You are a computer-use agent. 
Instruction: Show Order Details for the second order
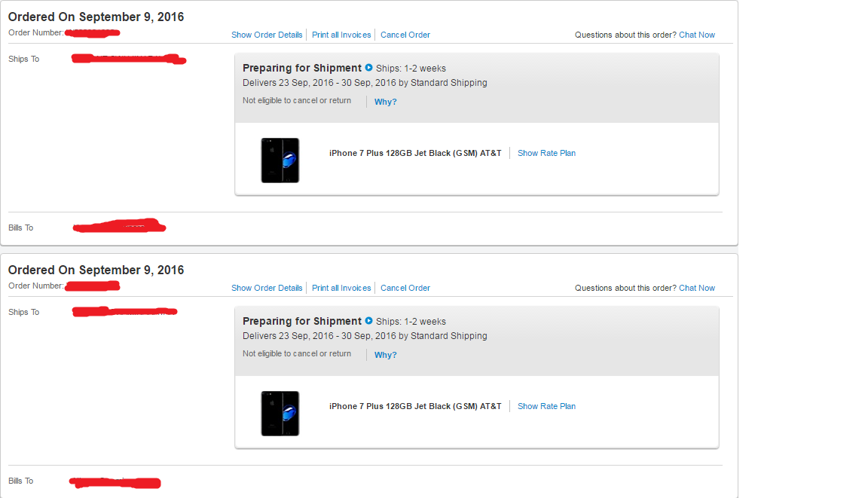point(267,288)
